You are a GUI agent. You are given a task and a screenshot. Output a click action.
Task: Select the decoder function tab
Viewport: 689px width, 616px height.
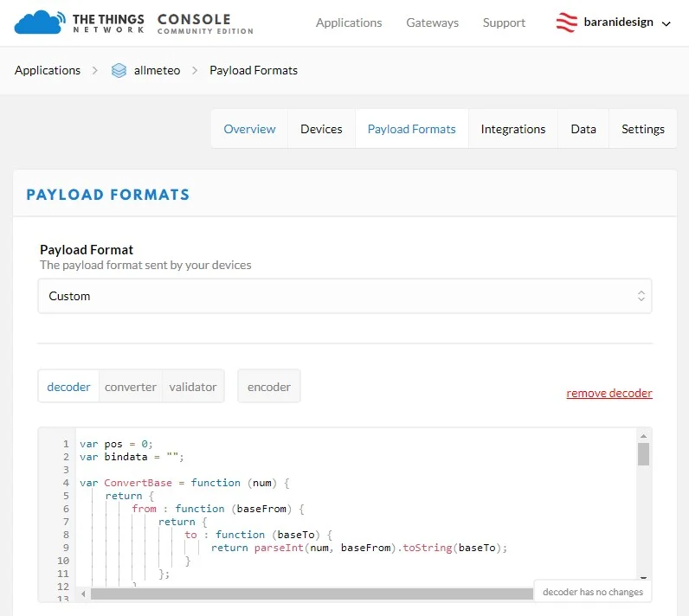pyautogui.click(x=68, y=387)
